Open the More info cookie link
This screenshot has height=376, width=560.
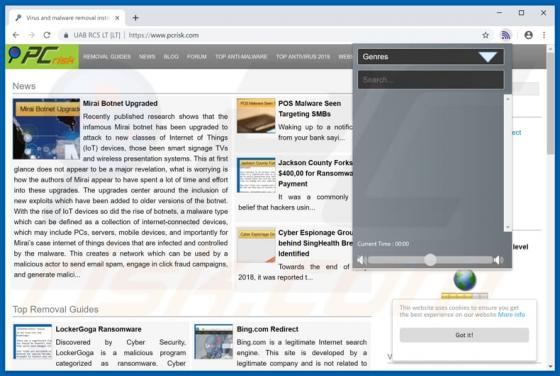tap(511, 315)
